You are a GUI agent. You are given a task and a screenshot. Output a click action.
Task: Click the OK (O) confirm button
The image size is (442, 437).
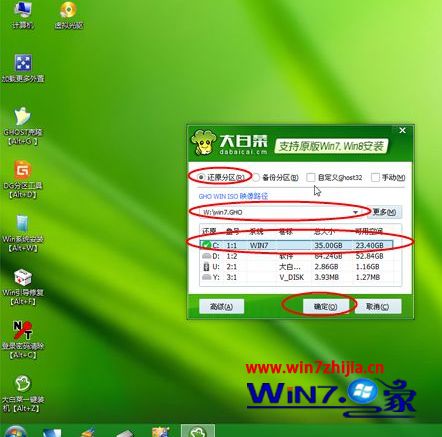click(326, 306)
